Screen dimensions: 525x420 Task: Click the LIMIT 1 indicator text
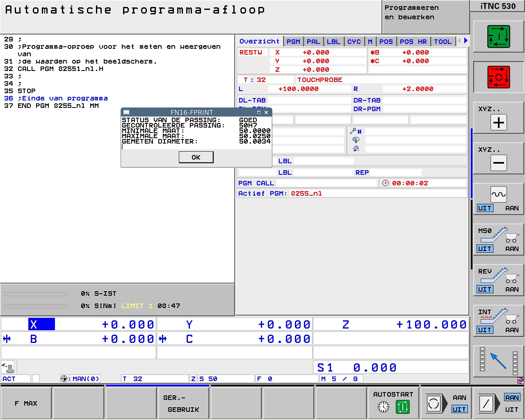(137, 306)
